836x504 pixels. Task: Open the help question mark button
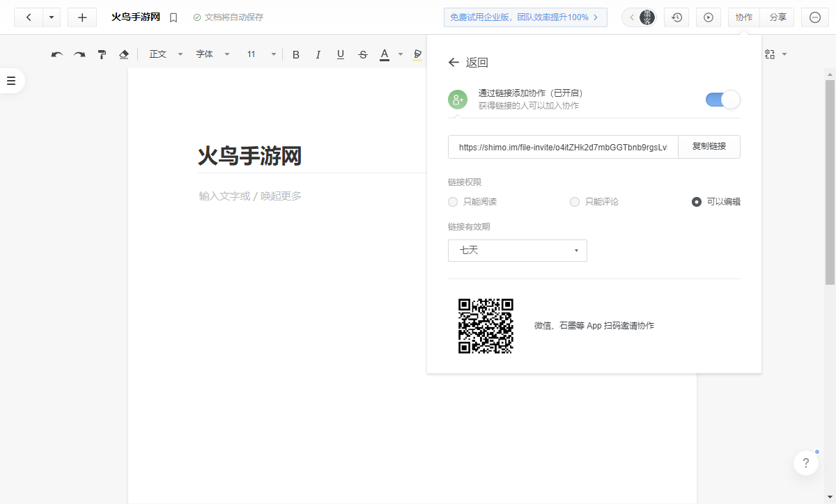pos(806,463)
